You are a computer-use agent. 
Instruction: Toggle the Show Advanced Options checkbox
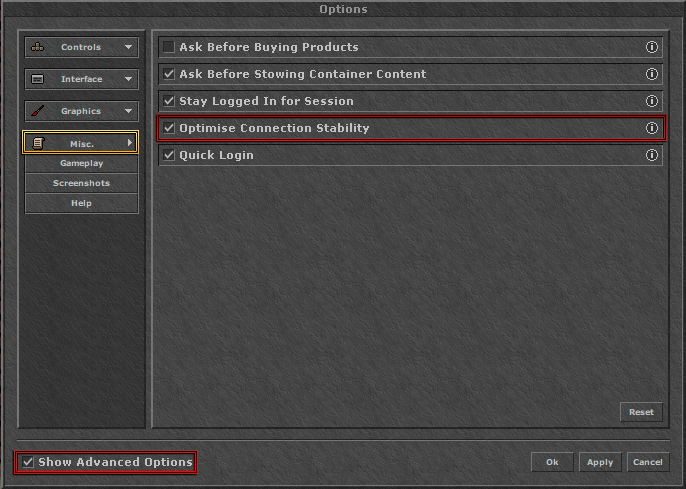(28, 462)
